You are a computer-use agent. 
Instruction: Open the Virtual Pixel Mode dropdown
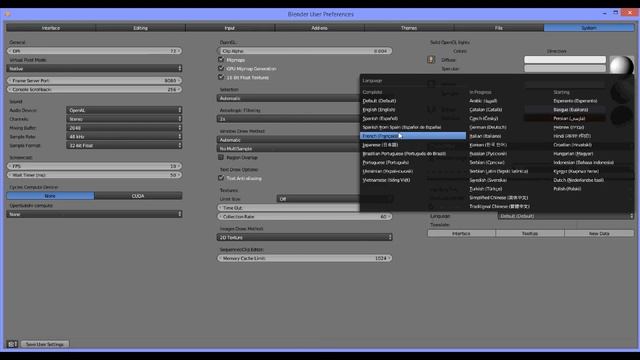[x=94, y=69]
